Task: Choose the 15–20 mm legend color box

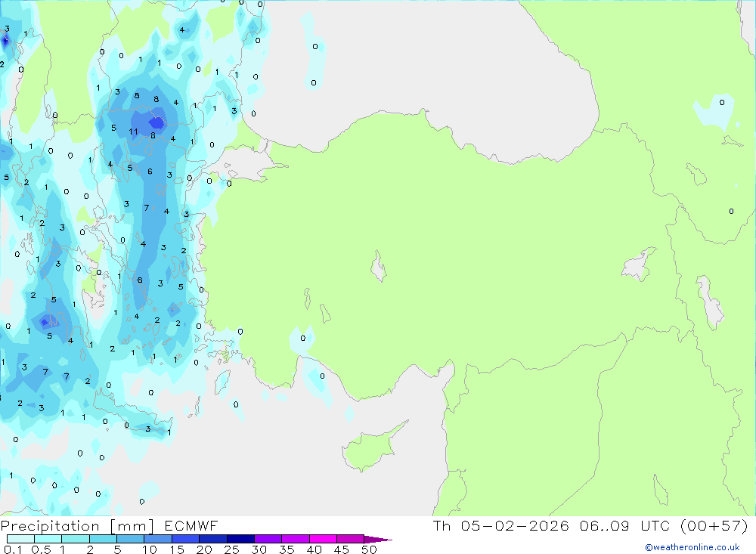Action: coord(185,539)
